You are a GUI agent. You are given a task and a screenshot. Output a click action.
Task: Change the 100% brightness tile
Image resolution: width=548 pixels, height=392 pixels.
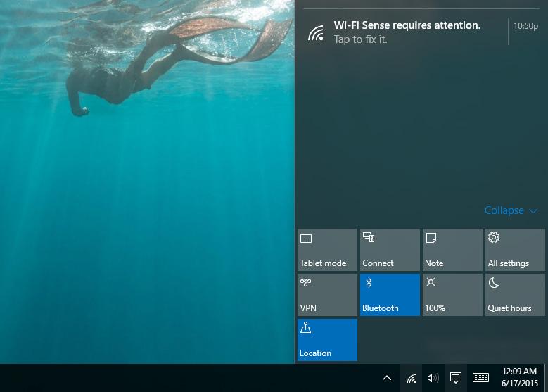pos(452,295)
